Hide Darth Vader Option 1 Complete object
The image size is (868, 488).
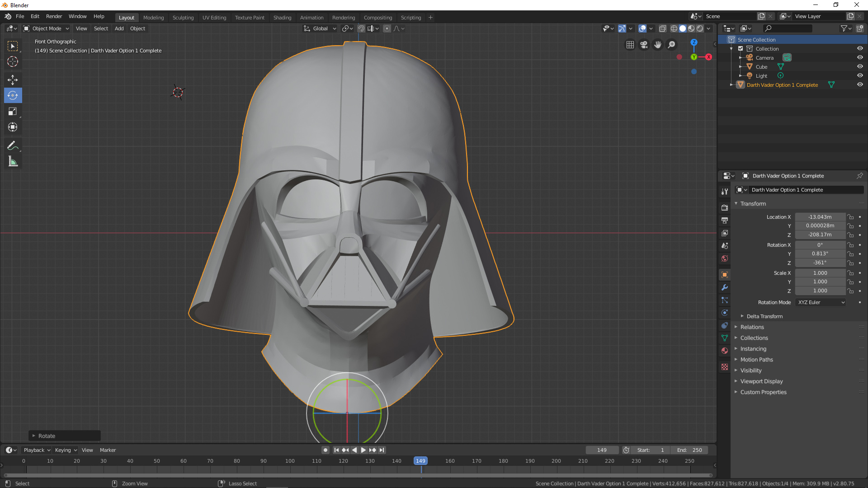[860, 84]
